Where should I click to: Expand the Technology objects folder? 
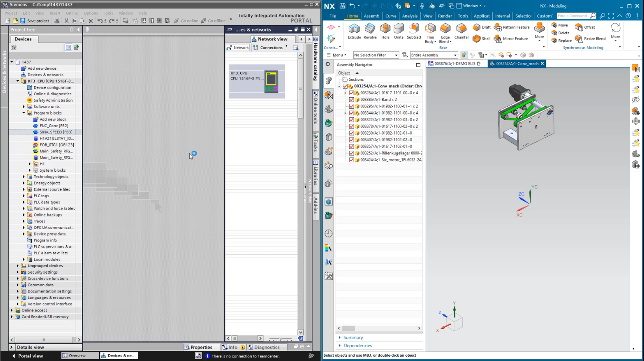[x=24, y=177]
